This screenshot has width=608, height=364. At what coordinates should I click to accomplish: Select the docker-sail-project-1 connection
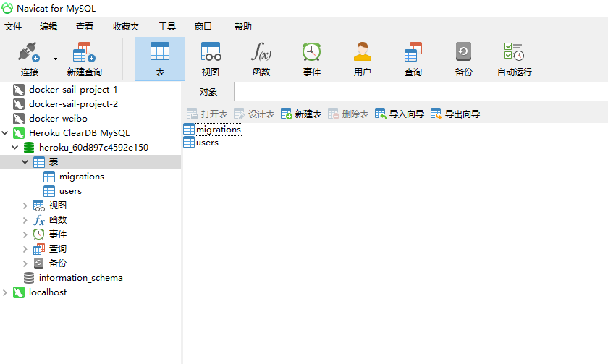tap(73, 90)
